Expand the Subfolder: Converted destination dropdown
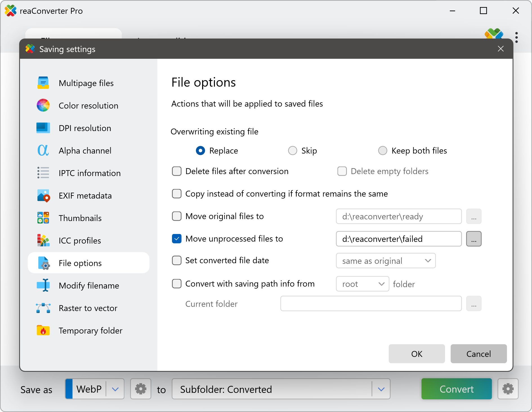This screenshot has height=412, width=532. [381, 389]
